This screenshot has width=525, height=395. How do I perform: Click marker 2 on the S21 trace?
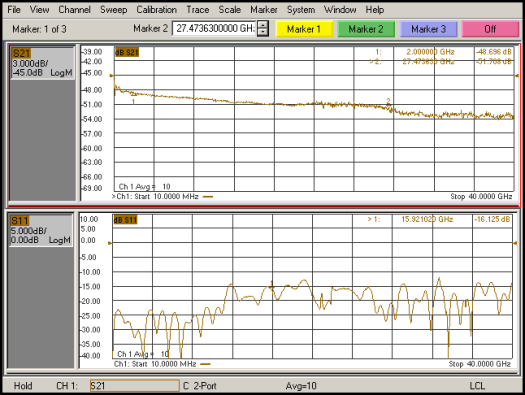(388, 102)
